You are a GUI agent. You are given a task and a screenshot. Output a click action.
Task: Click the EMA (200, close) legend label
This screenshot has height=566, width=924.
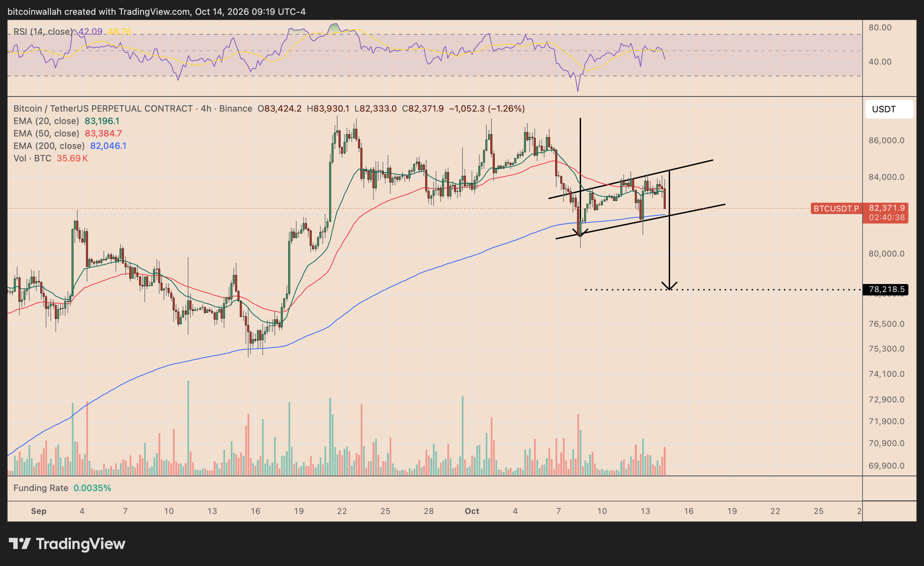(49, 146)
